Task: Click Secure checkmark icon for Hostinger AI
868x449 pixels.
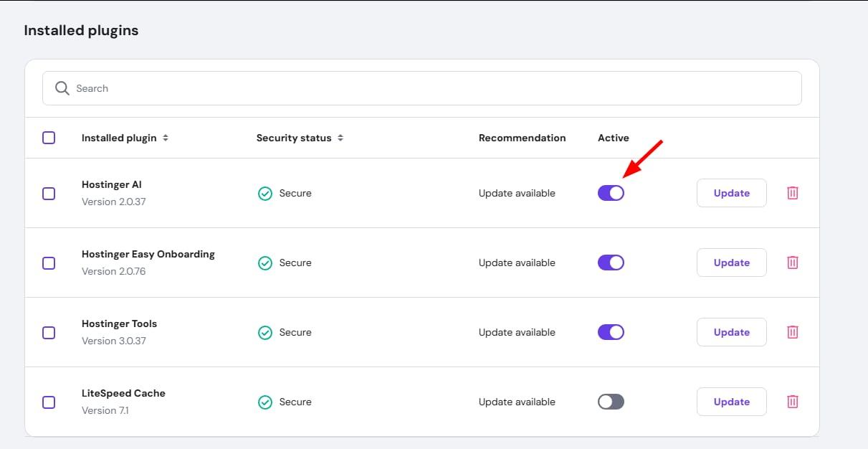Action: pyautogui.click(x=265, y=194)
